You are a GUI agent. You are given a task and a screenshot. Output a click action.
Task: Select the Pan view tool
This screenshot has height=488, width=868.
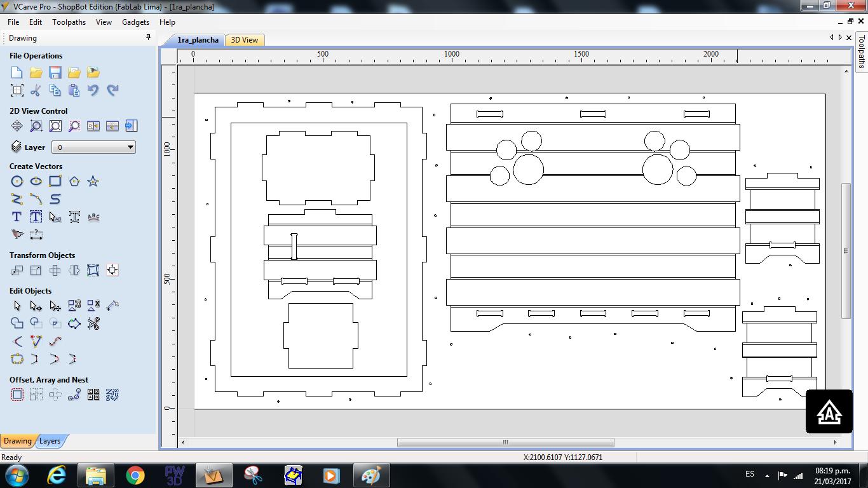click(17, 126)
